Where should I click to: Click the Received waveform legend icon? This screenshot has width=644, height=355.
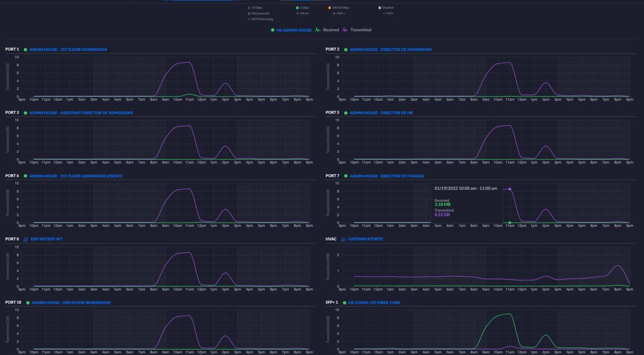[318, 29]
